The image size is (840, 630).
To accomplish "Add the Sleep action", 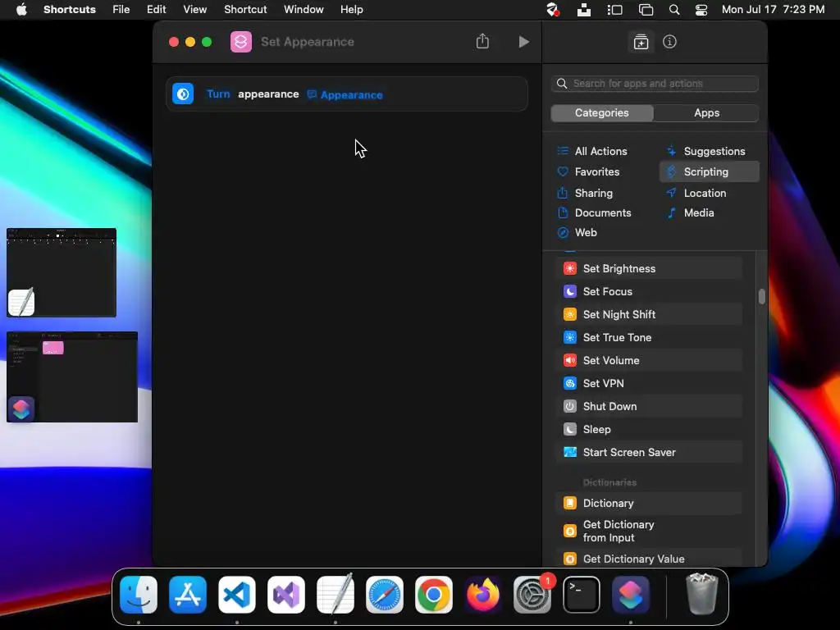I will [649, 430].
